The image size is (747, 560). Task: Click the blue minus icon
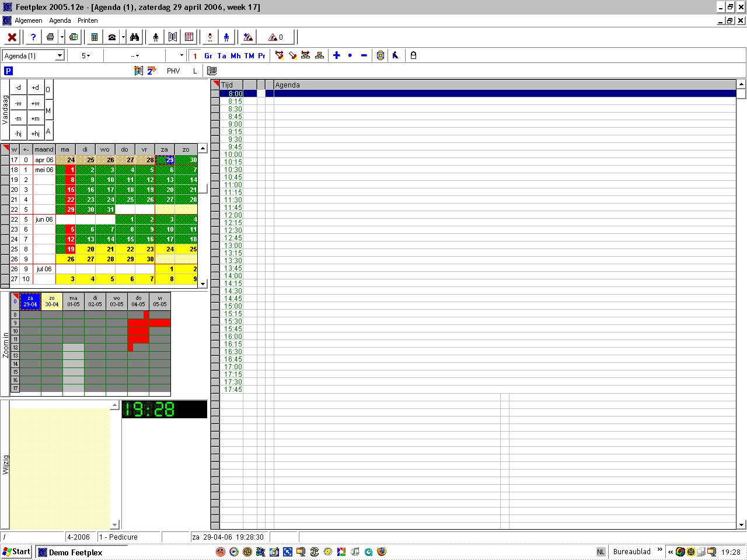pyautogui.click(x=364, y=55)
